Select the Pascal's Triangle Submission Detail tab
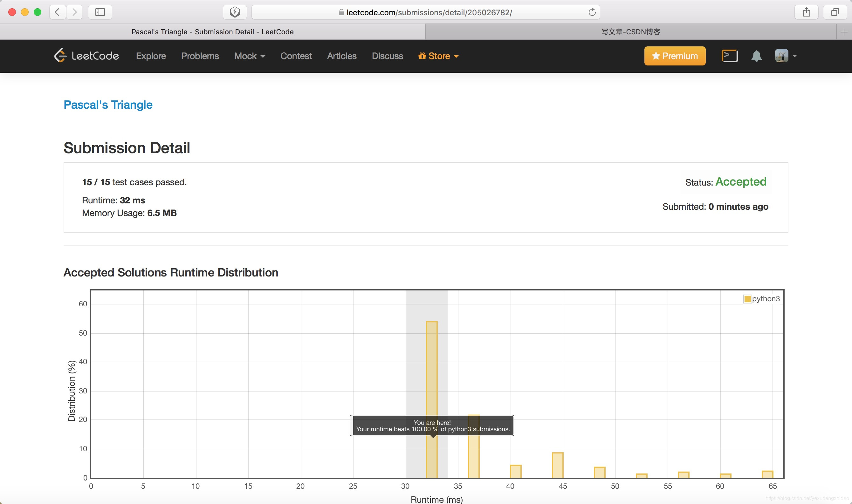This screenshot has width=852, height=504. coord(213,32)
